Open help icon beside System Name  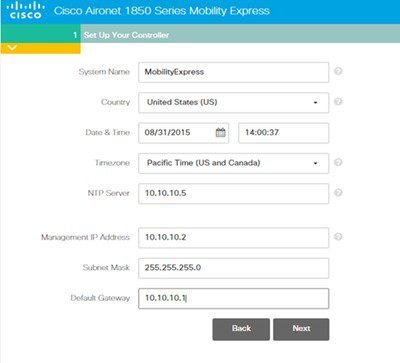(338, 71)
